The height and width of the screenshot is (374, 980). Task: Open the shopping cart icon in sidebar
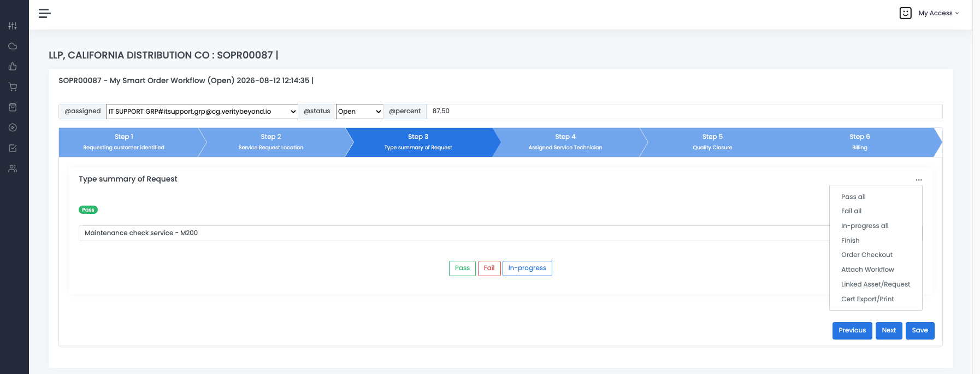[13, 87]
